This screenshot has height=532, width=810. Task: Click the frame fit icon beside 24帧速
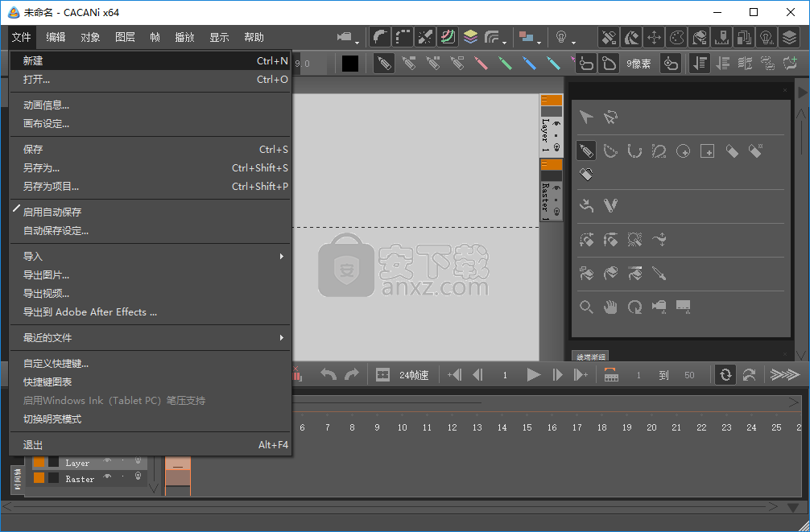click(x=382, y=375)
